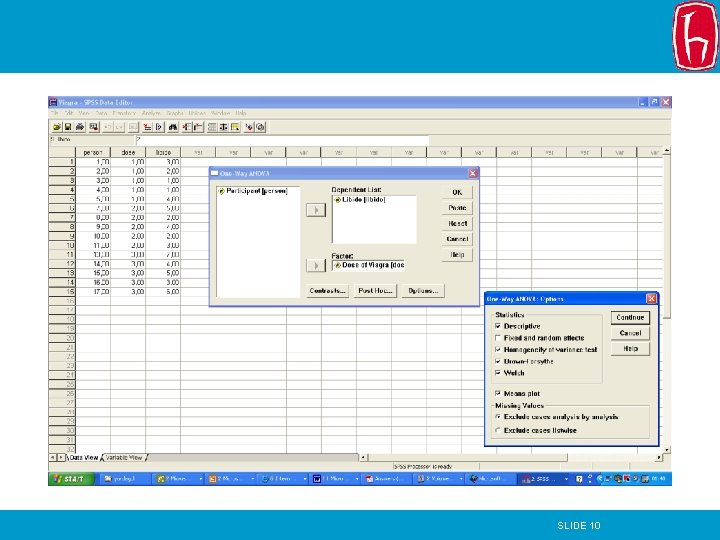720x540 pixels.
Task: Click Help in the Options dialog
Action: tap(630, 349)
